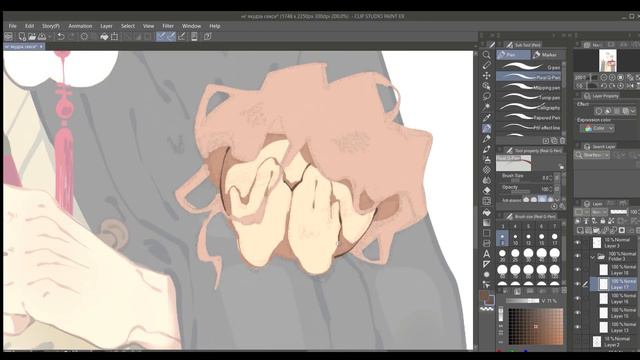Hide Layer 3 with its eye icon
The height and width of the screenshot is (360, 640).
(578, 243)
